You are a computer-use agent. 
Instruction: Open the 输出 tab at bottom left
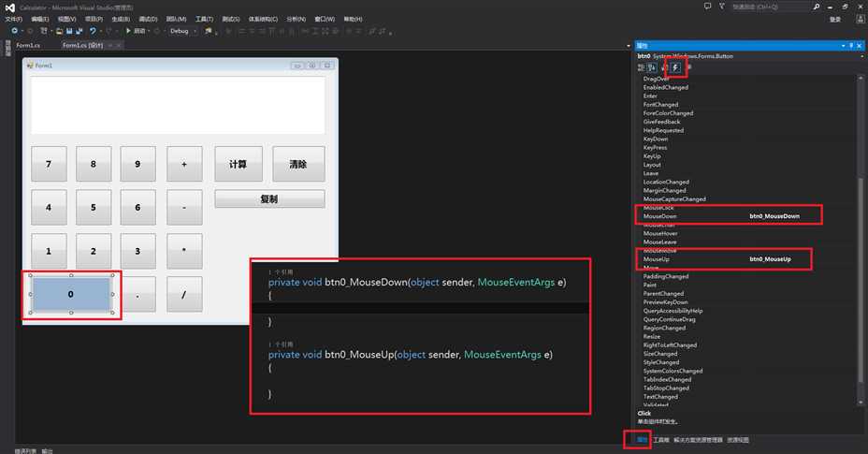tap(47, 450)
